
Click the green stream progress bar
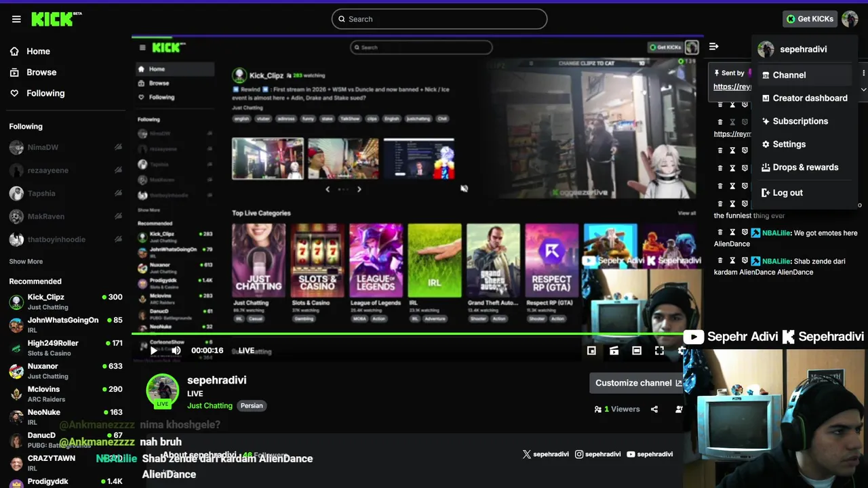click(407, 333)
